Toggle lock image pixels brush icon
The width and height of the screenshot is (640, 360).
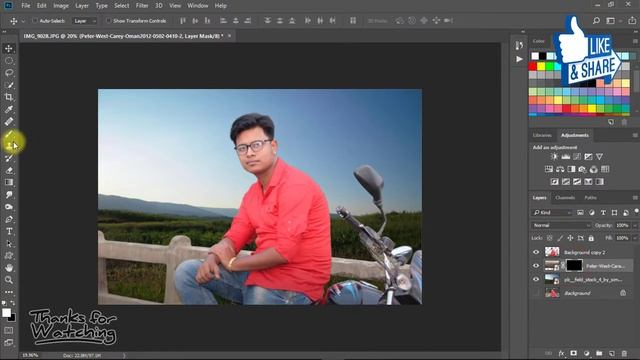[x=560, y=238]
